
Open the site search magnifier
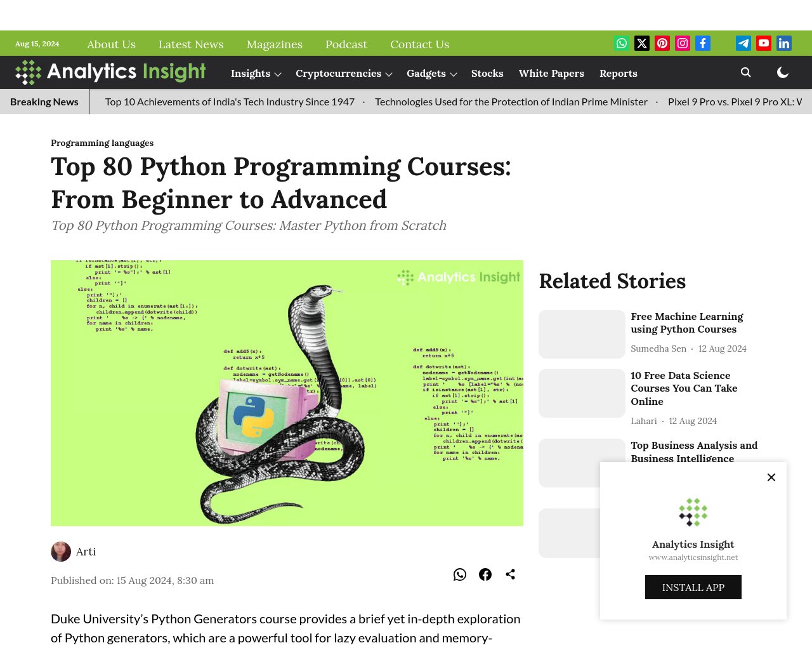click(x=746, y=72)
